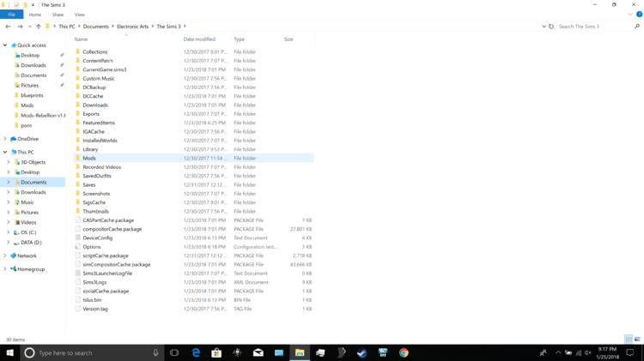The width and height of the screenshot is (644, 361).
Task: Sort by the Name column header
Action: pyautogui.click(x=81, y=39)
